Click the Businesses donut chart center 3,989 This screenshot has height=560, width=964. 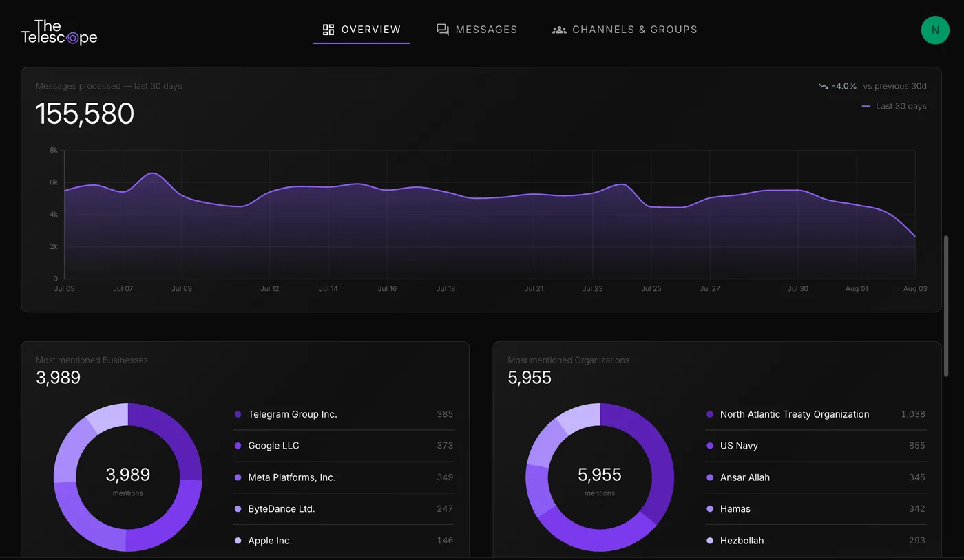tap(127, 475)
